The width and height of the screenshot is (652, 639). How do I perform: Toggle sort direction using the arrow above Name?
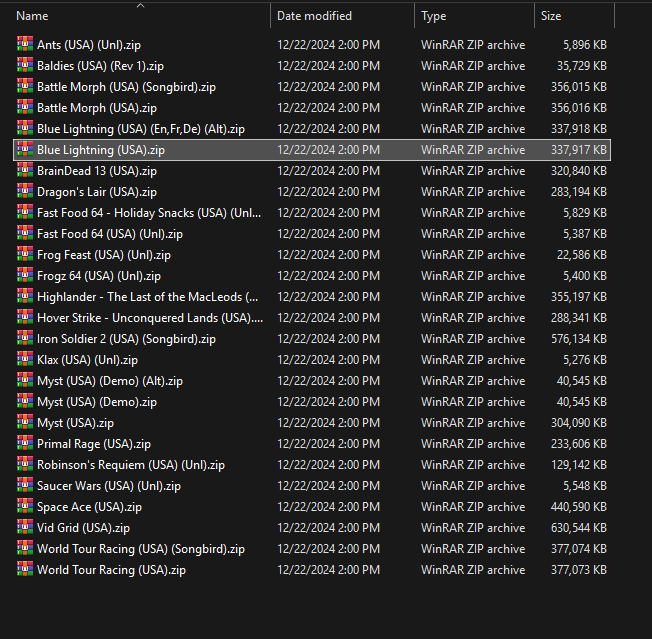click(141, 5)
